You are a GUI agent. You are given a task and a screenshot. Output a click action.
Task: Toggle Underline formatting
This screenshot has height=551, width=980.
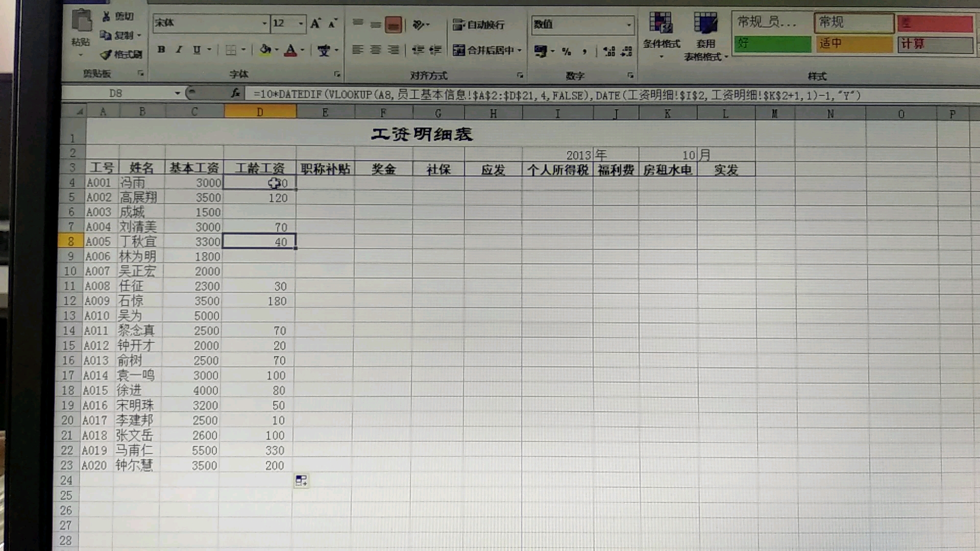(x=197, y=49)
